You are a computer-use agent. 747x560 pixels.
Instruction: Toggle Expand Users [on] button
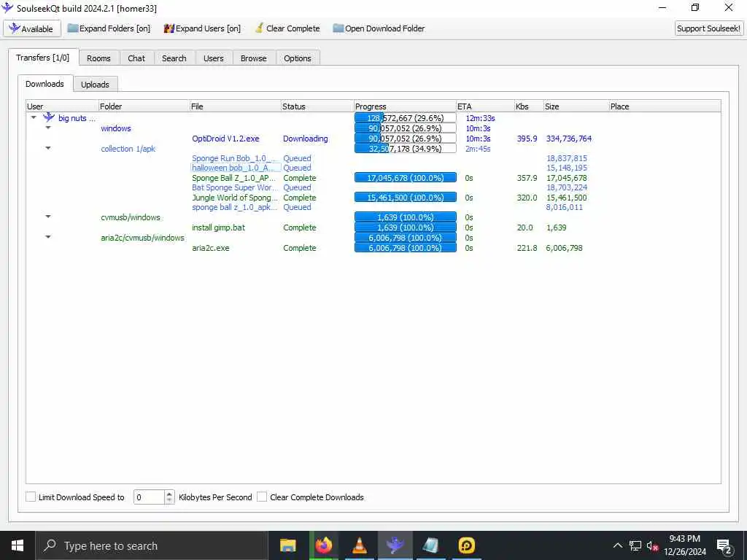(x=203, y=28)
